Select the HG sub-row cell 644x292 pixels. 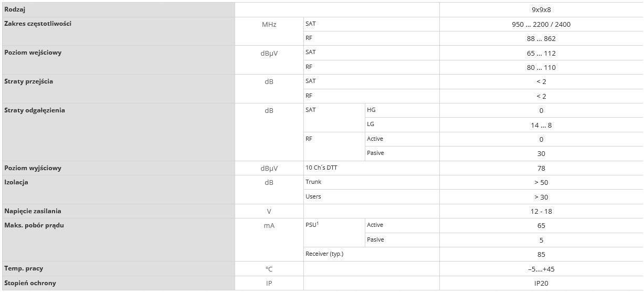click(371, 110)
